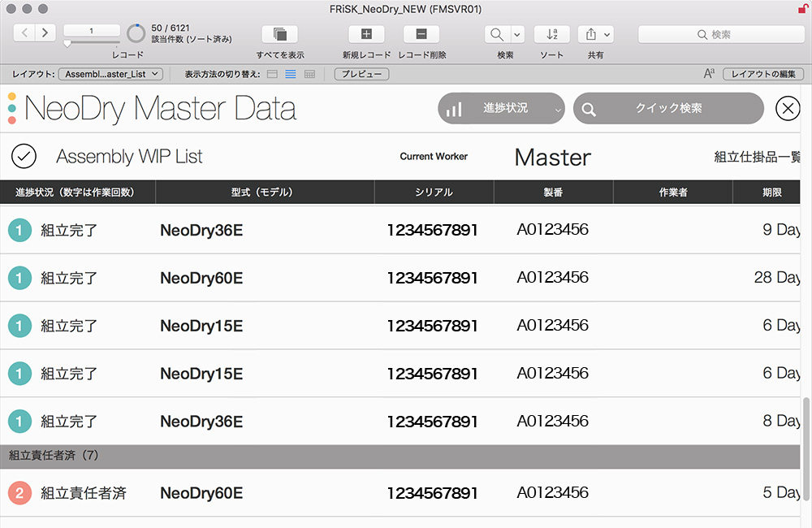The height and width of the screenshot is (528, 812).
Task: Click the レイアウトの編集 button
Action: pyautogui.click(x=762, y=74)
